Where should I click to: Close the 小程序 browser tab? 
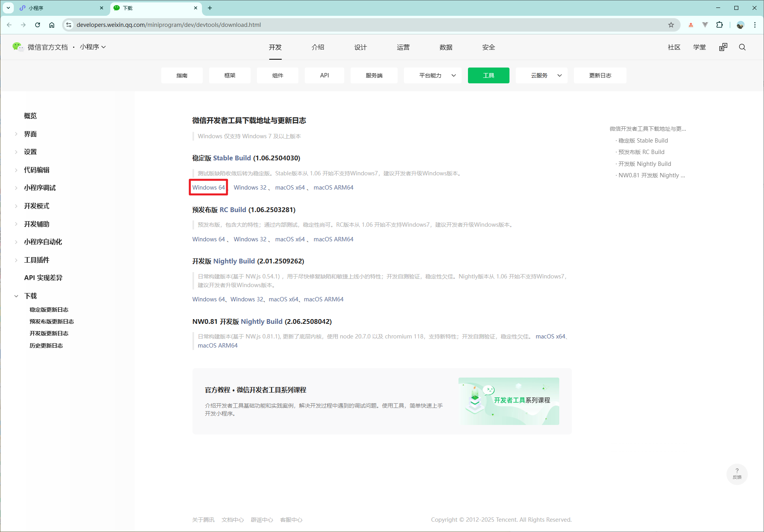point(102,8)
